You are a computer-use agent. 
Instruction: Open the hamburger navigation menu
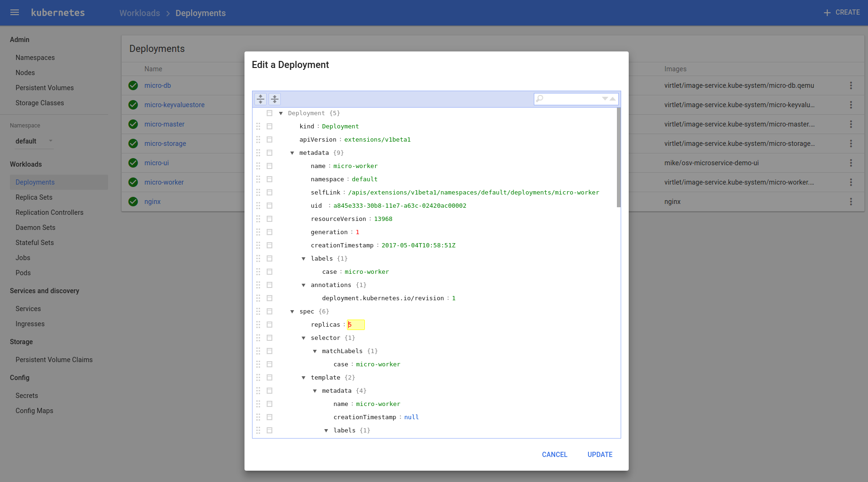point(15,13)
